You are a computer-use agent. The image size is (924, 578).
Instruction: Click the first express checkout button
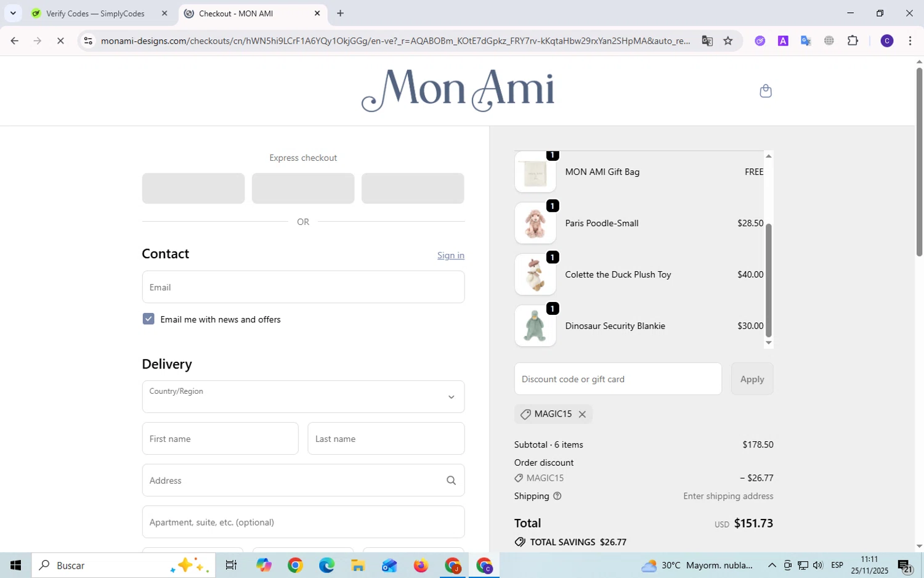tap(193, 188)
